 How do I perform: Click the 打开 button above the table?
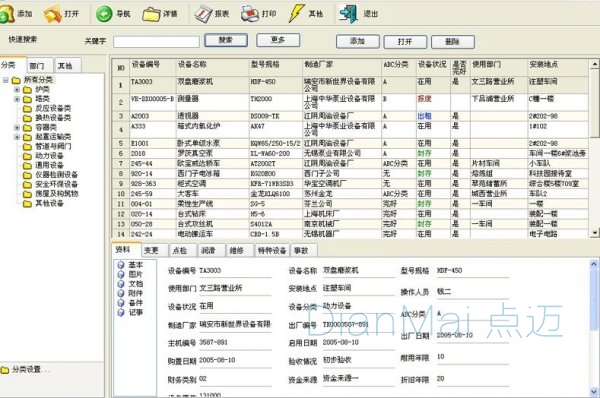coord(405,41)
